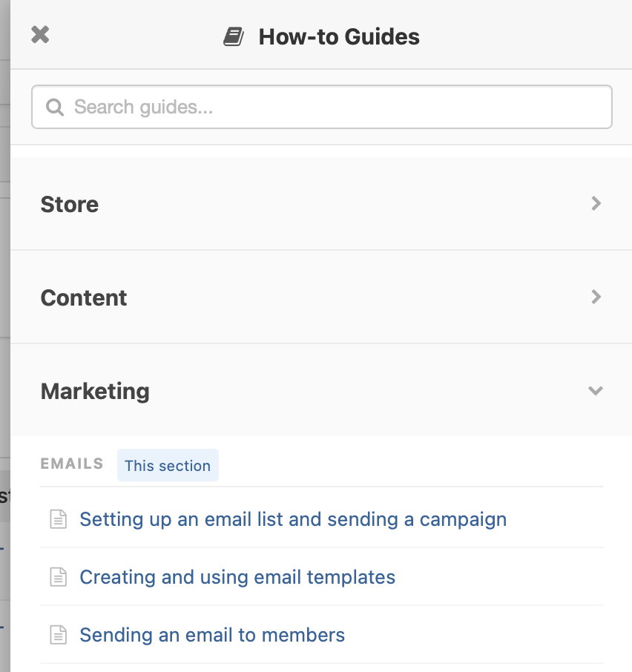Open Sending an email to members guide

pos(212,635)
